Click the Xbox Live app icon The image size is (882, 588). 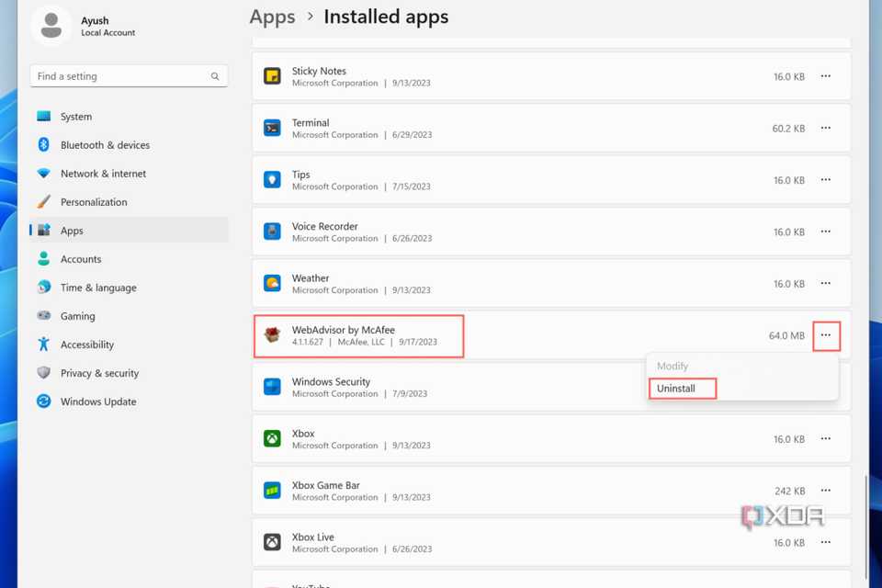[x=272, y=542]
